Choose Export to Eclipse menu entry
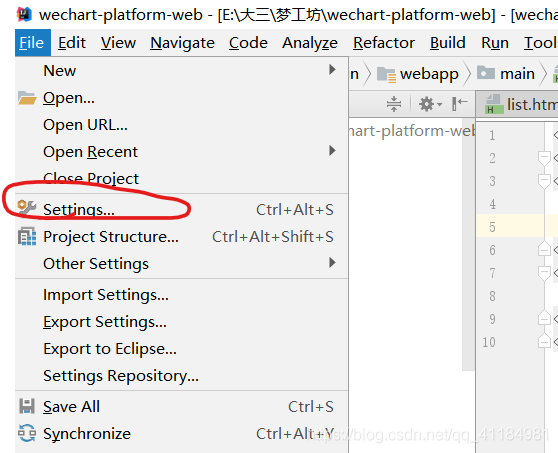The height and width of the screenshot is (453, 558). coord(110,349)
